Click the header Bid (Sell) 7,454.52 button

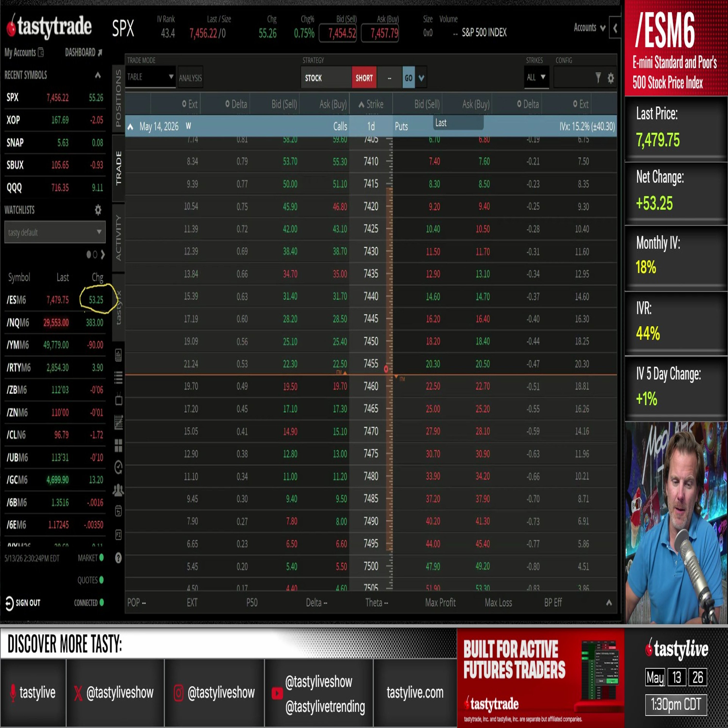click(x=338, y=33)
